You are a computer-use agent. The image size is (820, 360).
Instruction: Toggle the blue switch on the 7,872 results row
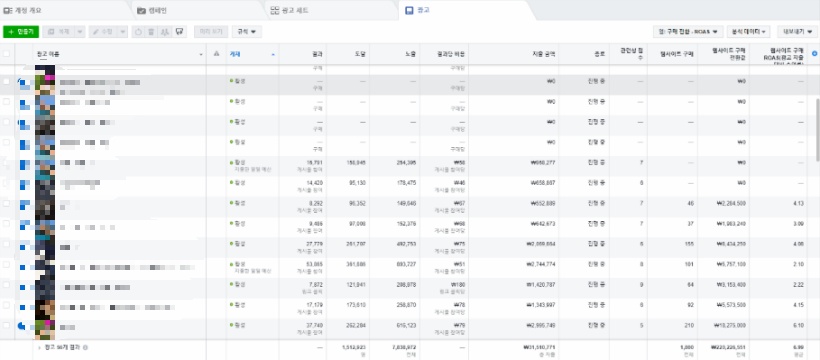point(25,287)
